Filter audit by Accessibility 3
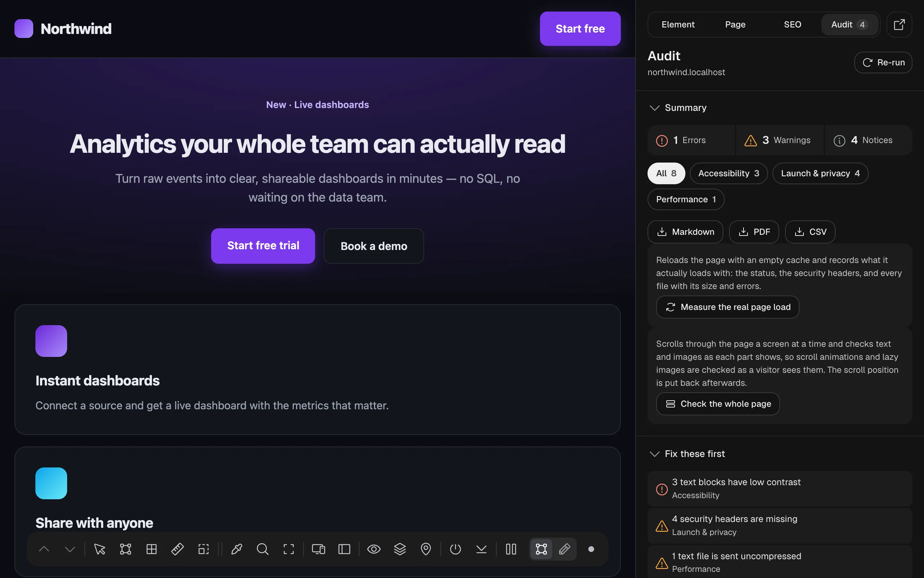Image resolution: width=924 pixels, height=578 pixels. pos(728,173)
